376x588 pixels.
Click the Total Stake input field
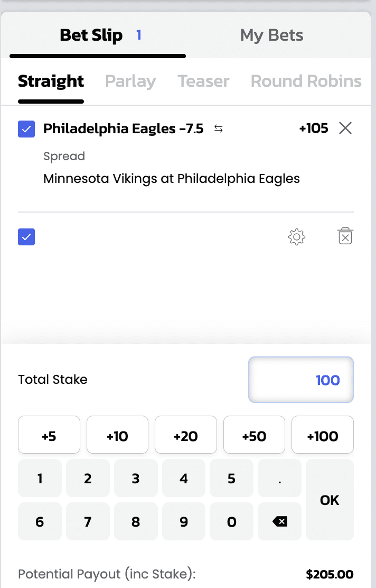click(x=301, y=380)
